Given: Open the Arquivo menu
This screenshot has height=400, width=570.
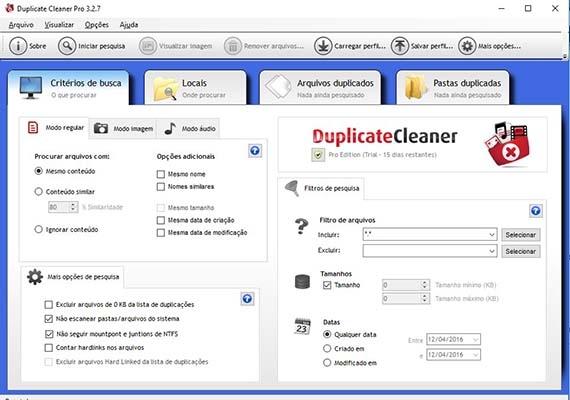Looking at the screenshot, I should point(21,25).
